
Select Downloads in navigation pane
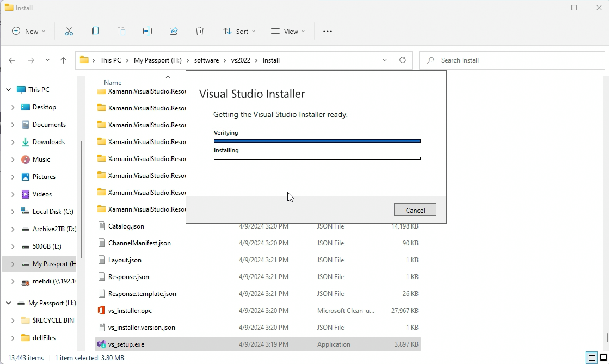[x=48, y=142]
